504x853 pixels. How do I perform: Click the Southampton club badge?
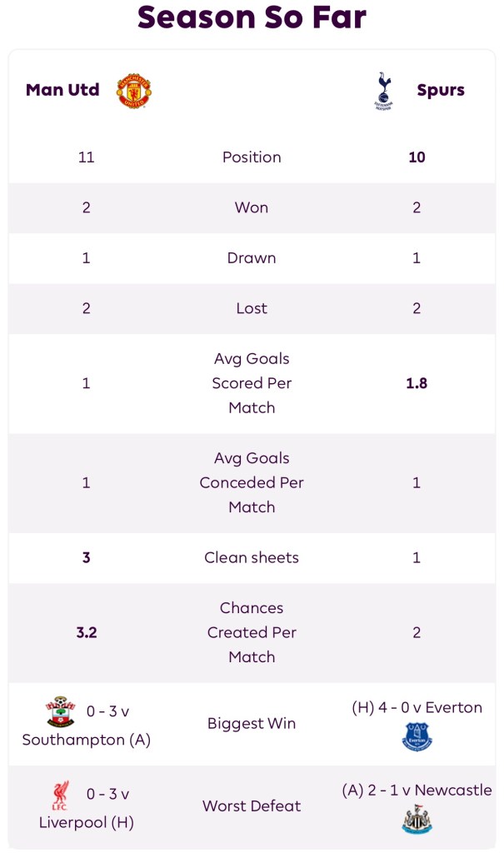point(61,712)
